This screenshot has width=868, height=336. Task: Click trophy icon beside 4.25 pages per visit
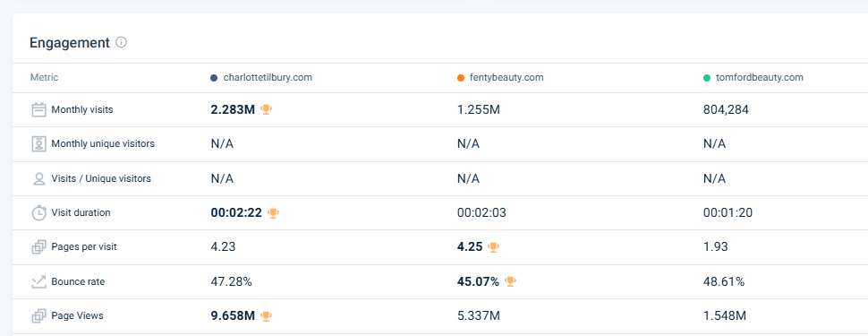493,247
